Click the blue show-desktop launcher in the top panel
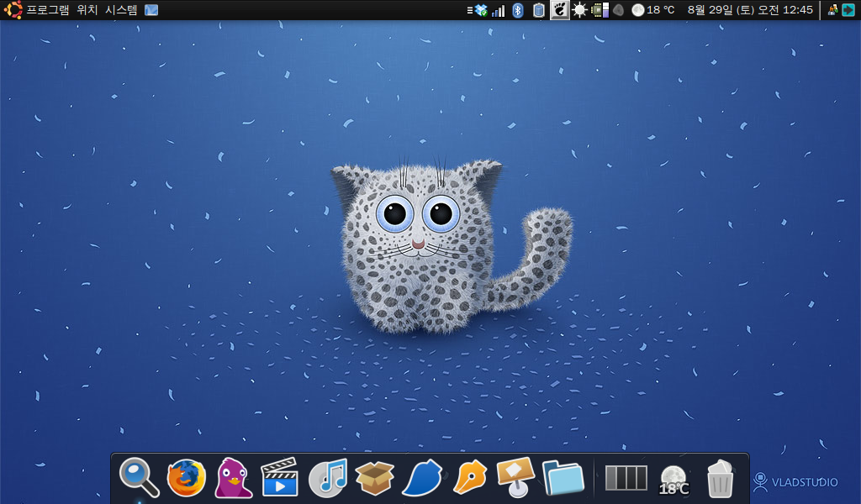861x504 pixels. click(x=151, y=10)
